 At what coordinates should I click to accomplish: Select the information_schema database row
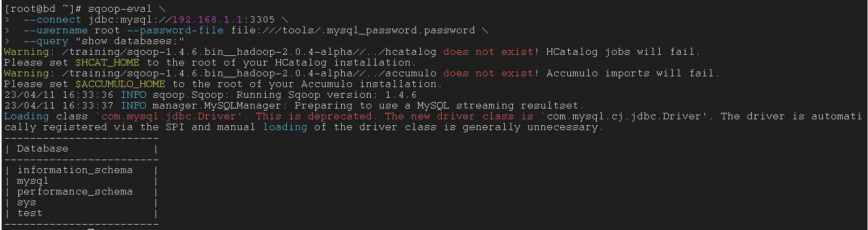[75, 170]
